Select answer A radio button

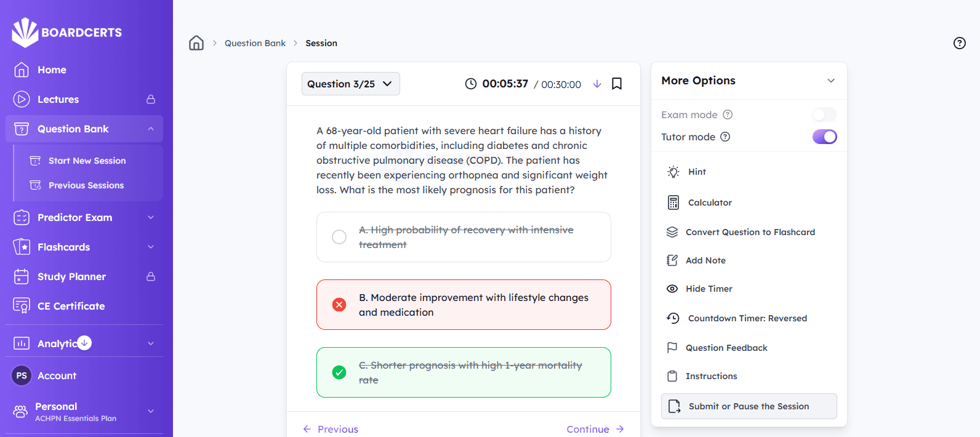[339, 237]
